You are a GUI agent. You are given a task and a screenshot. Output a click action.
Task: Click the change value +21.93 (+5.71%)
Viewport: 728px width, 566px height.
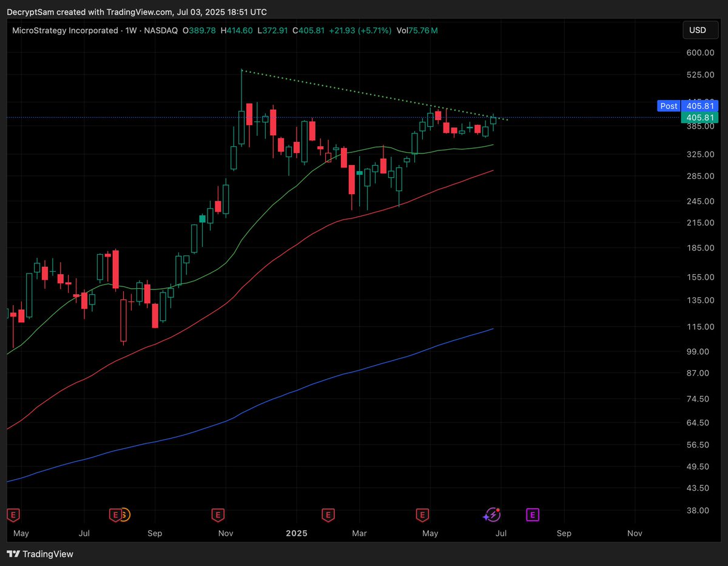click(x=360, y=30)
